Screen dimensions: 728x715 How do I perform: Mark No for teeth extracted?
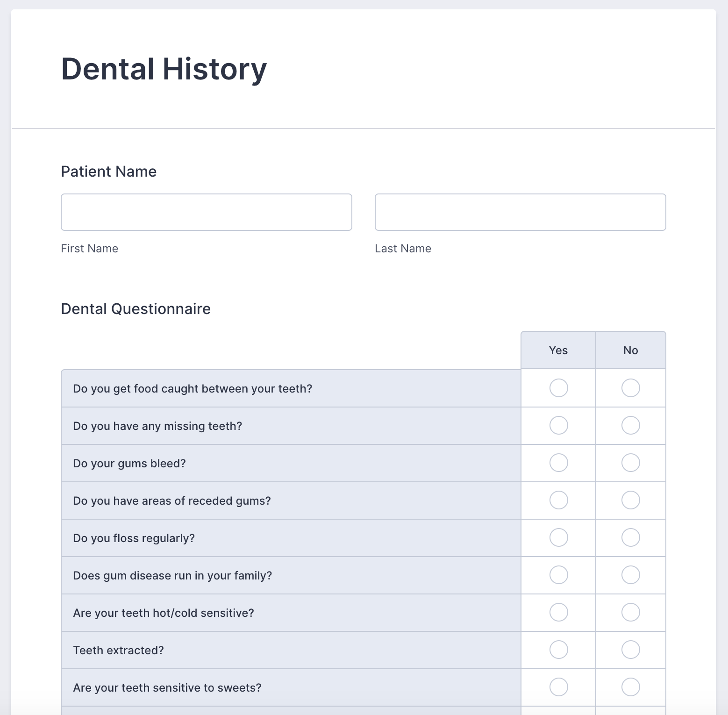pyautogui.click(x=630, y=650)
